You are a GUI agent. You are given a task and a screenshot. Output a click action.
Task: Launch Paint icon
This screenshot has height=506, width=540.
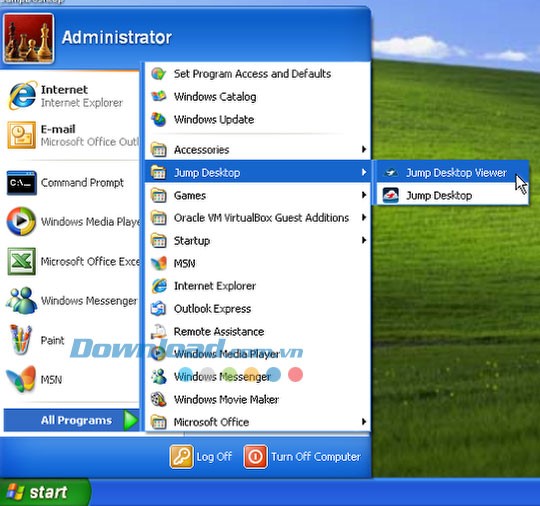(21, 340)
